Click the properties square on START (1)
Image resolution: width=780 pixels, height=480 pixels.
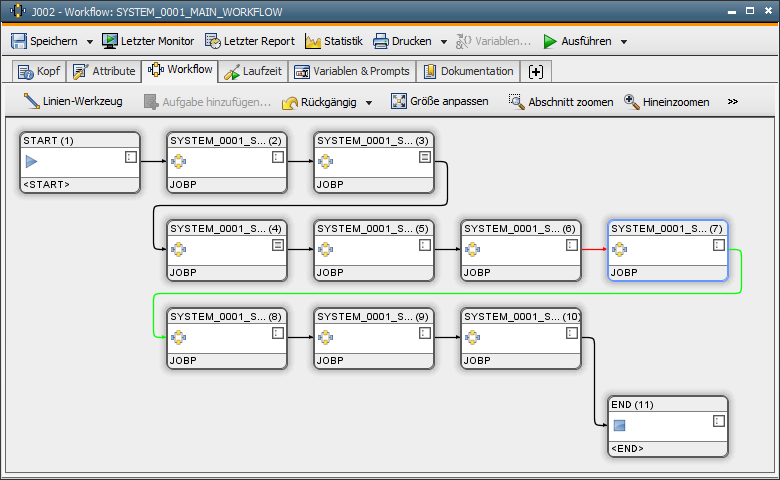[131, 157]
